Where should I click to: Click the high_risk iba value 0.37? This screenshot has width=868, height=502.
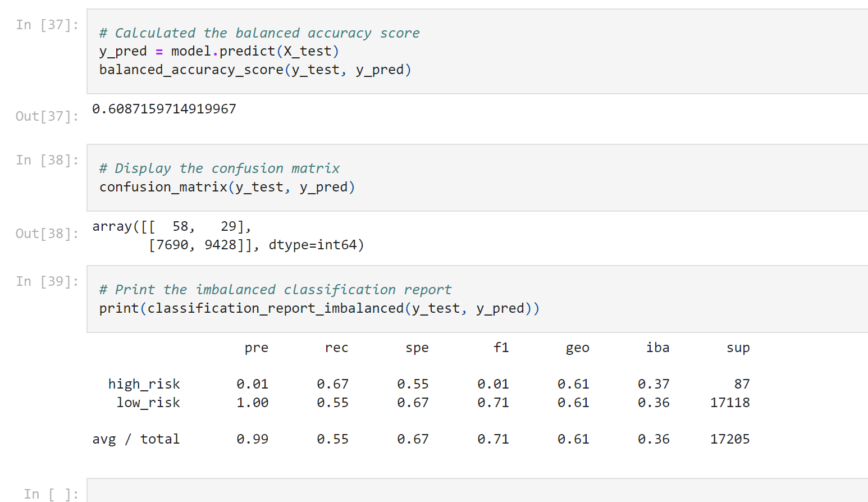point(654,384)
